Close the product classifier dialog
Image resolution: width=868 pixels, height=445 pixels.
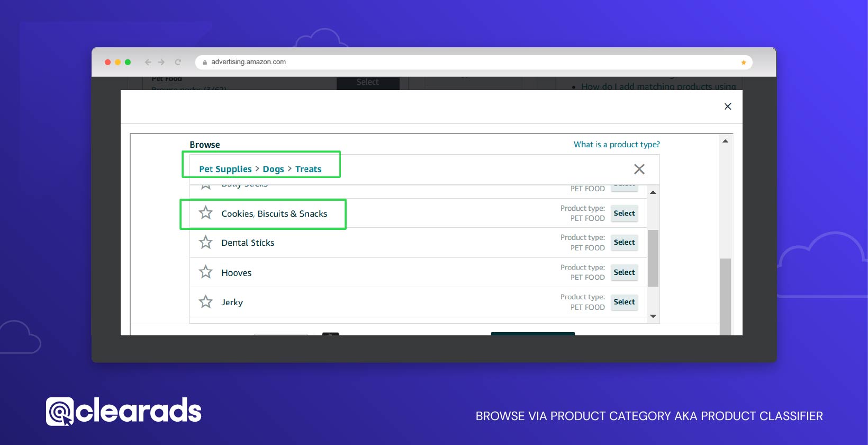(728, 106)
